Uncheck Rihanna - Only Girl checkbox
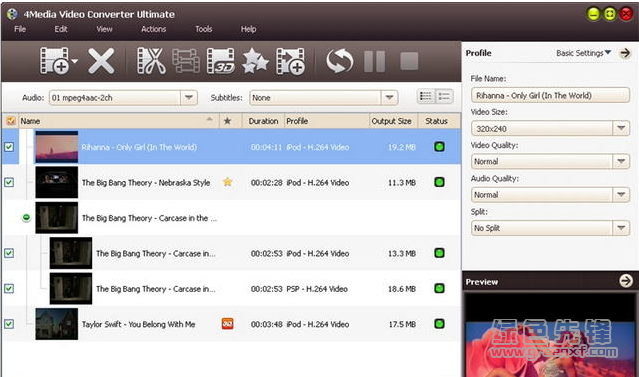 click(x=9, y=147)
